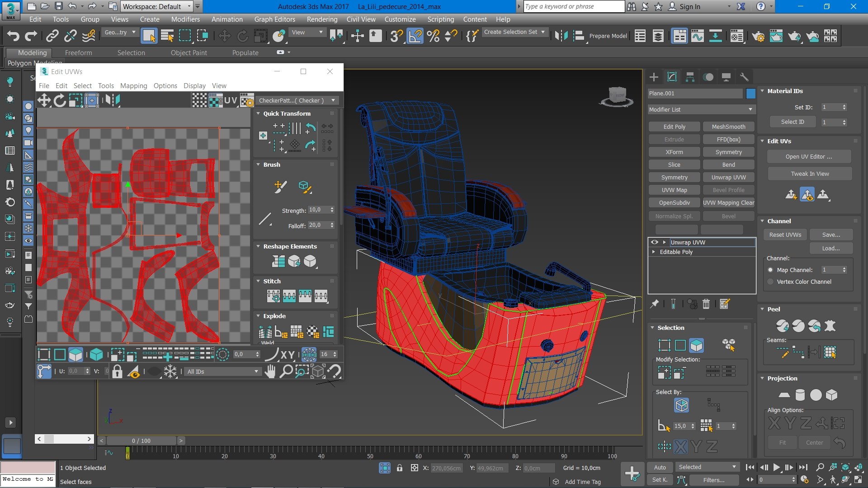The height and width of the screenshot is (488, 868).
Task: Open the Mapping menu in Edit UVWs
Action: pyautogui.click(x=133, y=85)
